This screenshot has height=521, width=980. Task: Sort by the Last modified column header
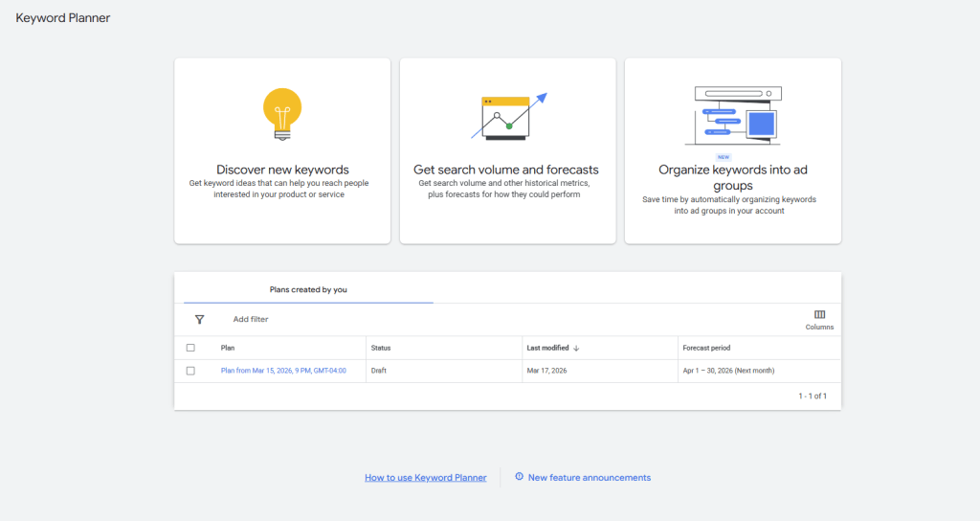[547, 348]
